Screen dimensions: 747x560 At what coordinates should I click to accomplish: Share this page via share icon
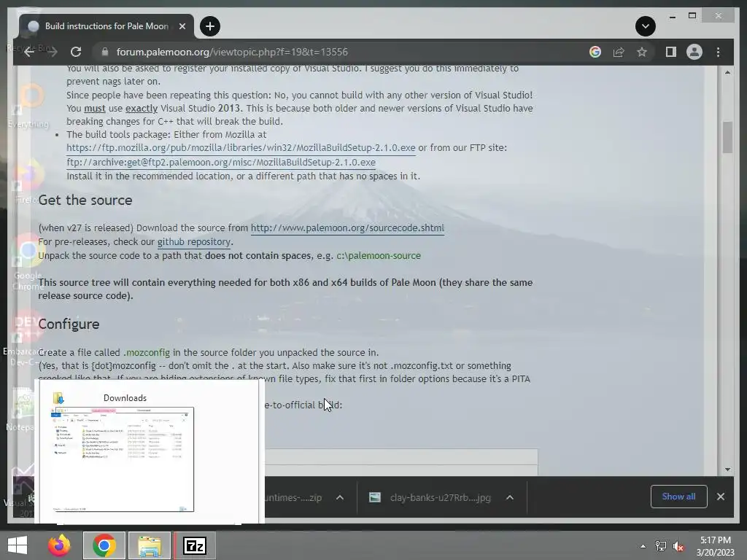(619, 52)
